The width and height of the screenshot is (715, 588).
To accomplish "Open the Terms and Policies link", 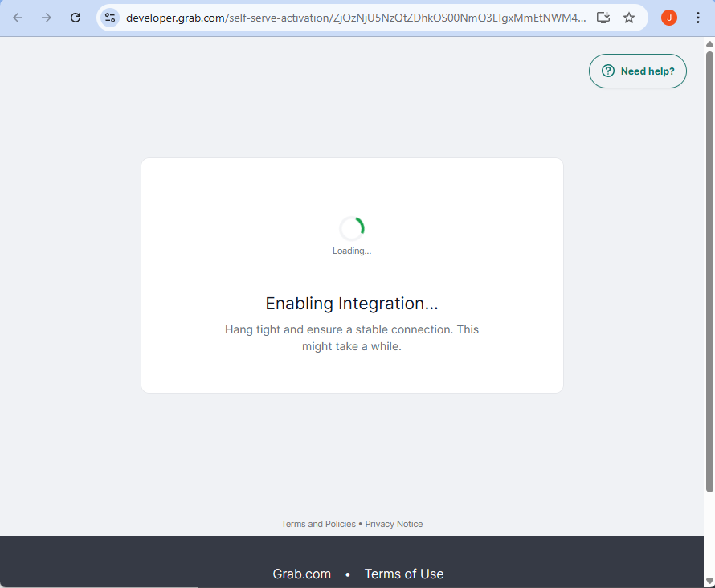I will click(x=318, y=524).
